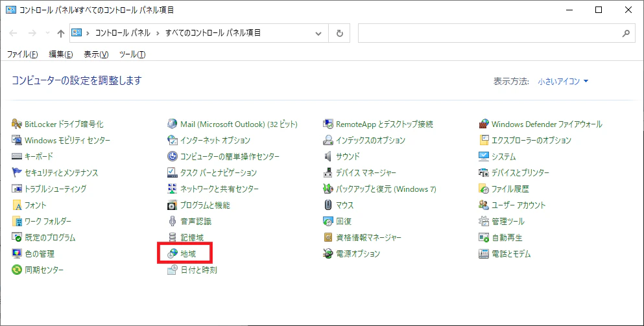644x326 pixels.
Task: Click the 資格情報マネージャー icon
Action: click(328, 237)
